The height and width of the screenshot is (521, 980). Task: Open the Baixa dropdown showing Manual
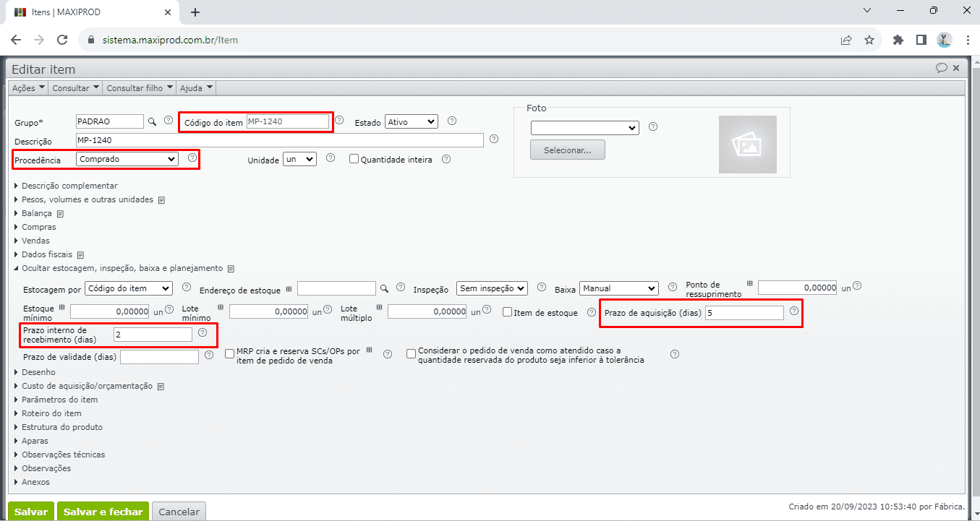pyautogui.click(x=619, y=288)
